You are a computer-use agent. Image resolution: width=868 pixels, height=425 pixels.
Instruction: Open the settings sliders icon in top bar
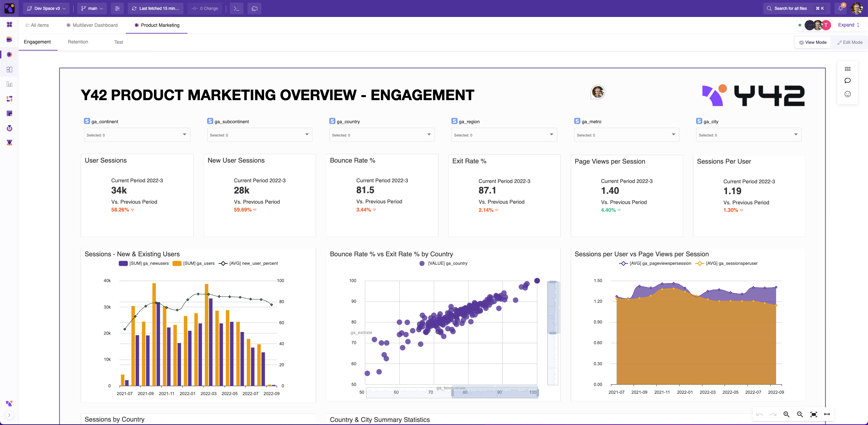click(117, 8)
